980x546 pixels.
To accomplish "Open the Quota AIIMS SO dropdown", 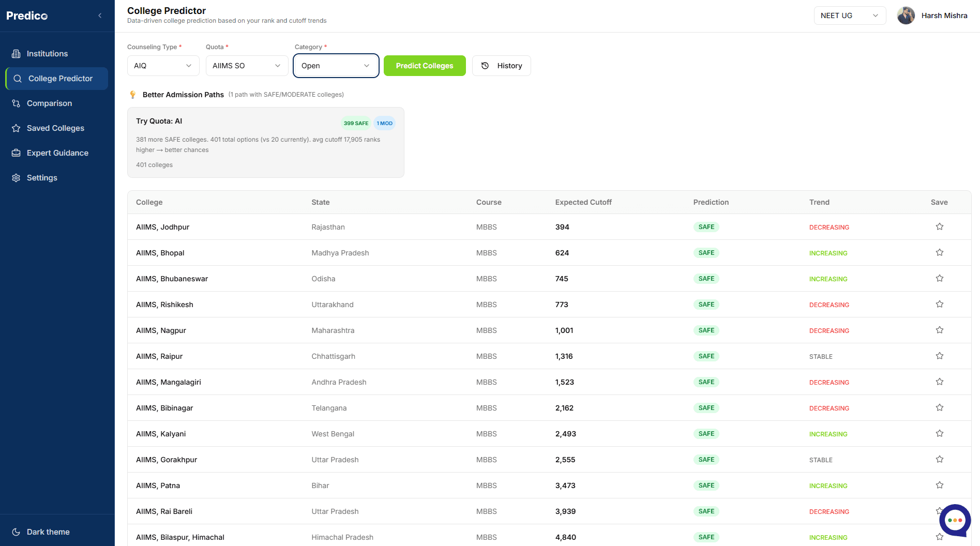I will [247, 66].
